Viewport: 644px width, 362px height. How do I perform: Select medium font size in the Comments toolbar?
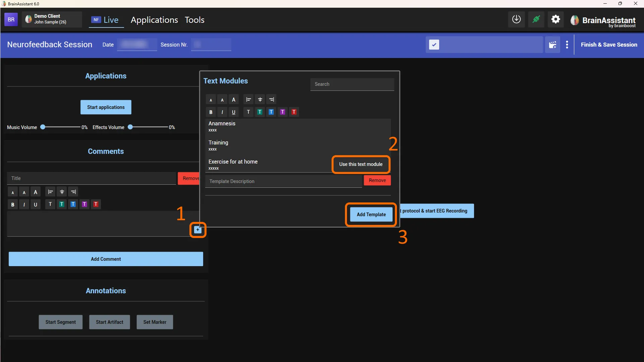pyautogui.click(x=24, y=192)
